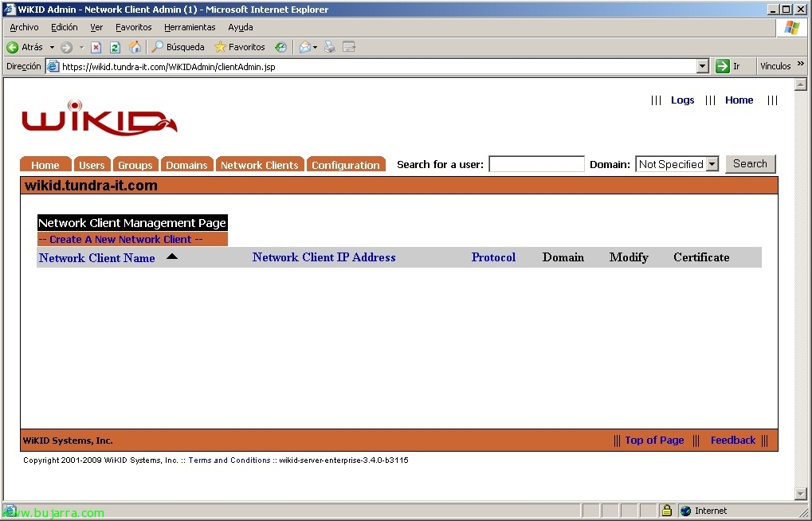
Task: Click the Windows flag logo throbber
Action: (792, 27)
